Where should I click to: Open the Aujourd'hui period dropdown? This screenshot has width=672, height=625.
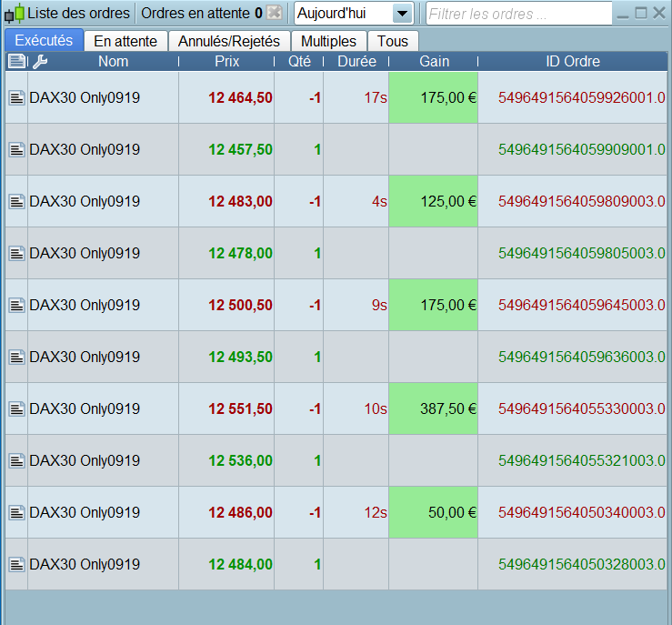pyautogui.click(x=354, y=14)
